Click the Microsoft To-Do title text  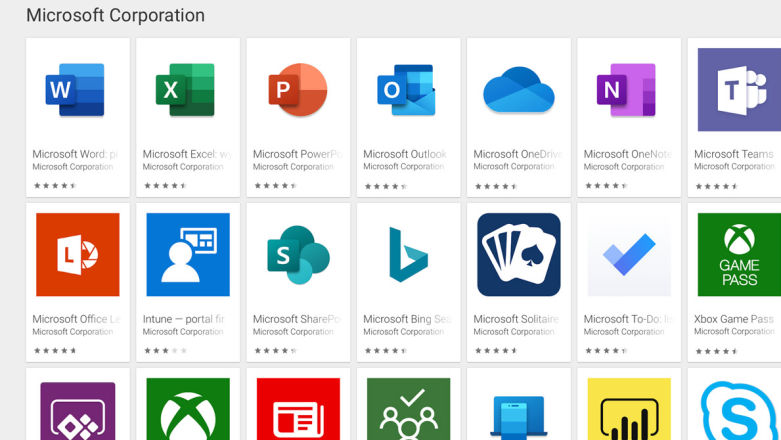point(628,319)
